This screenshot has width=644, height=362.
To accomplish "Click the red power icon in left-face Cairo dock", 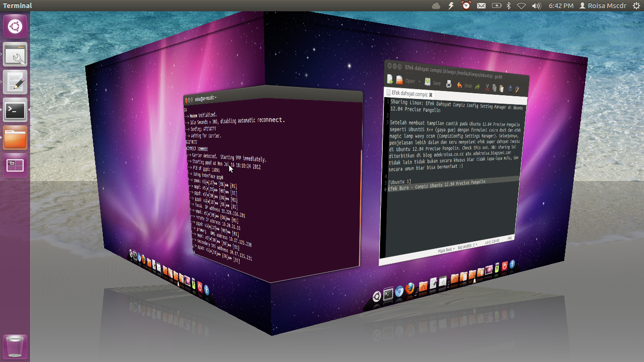I will 200,286.
